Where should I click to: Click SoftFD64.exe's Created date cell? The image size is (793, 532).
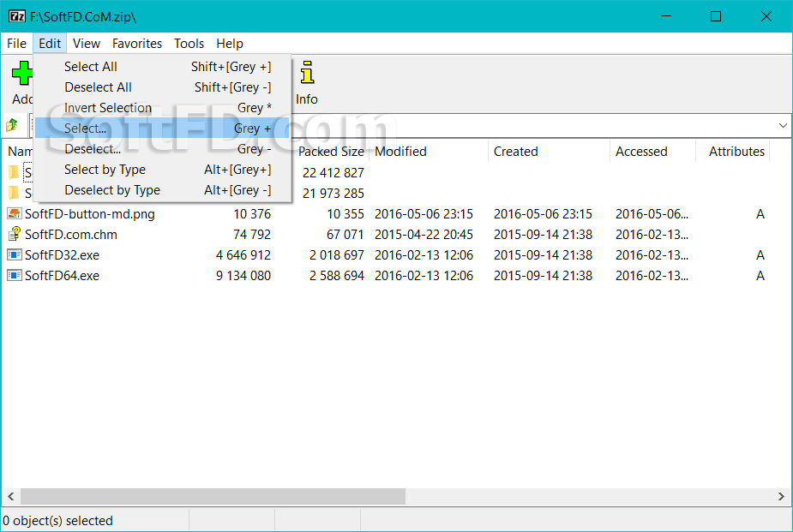click(543, 276)
